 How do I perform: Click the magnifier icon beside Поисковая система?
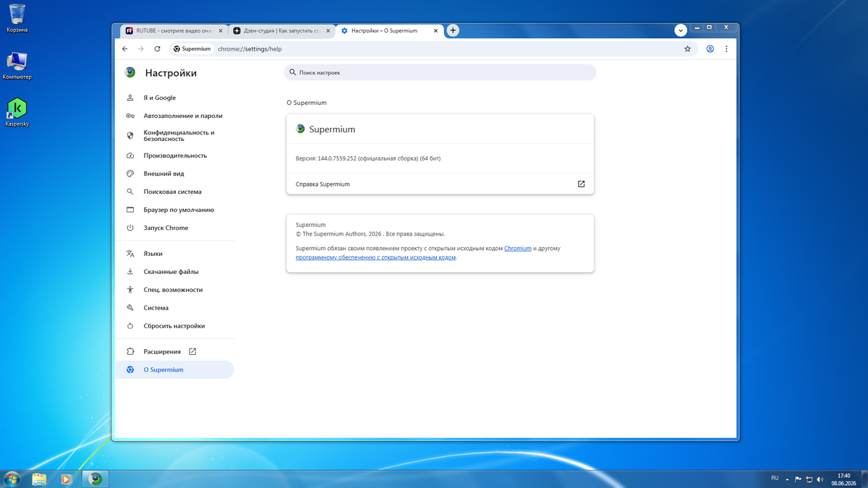coord(130,192)
